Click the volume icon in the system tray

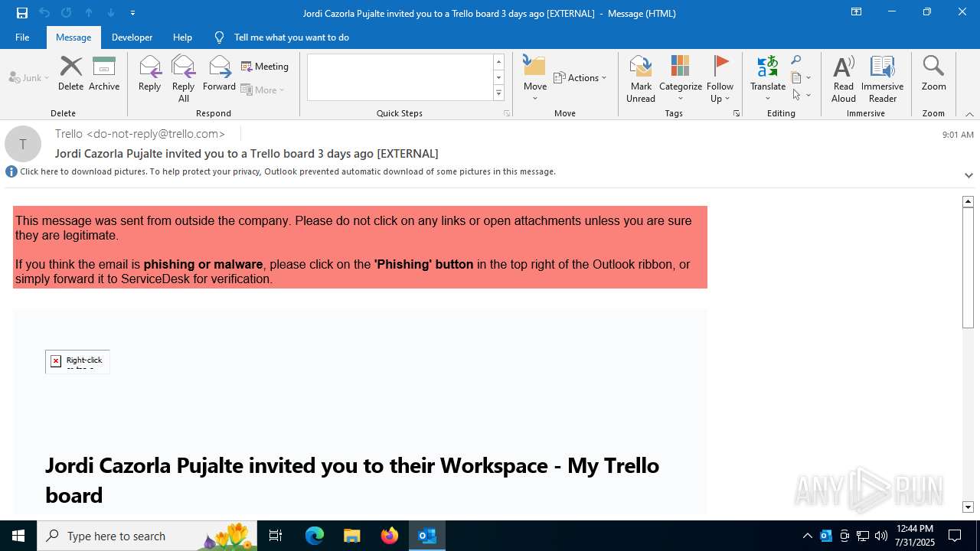click(881, 536)
